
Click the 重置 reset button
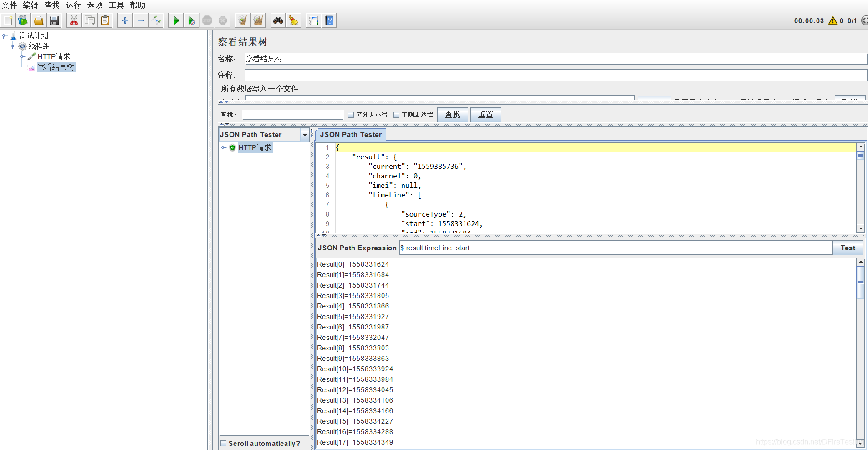pyautogui.click(x=485, y=115)
